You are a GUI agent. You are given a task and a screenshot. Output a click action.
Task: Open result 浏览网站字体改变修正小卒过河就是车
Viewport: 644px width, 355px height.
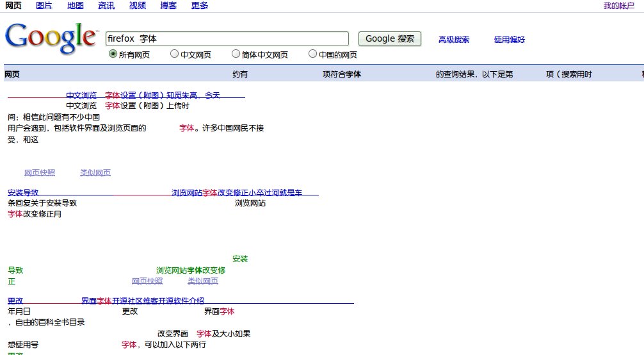pyautogui.click(x=237, y=192)
